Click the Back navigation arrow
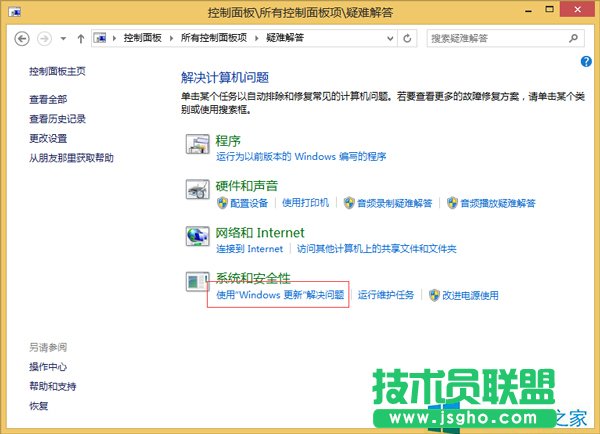The height and width of the screenshot is (434, 600). click(22, 39)
